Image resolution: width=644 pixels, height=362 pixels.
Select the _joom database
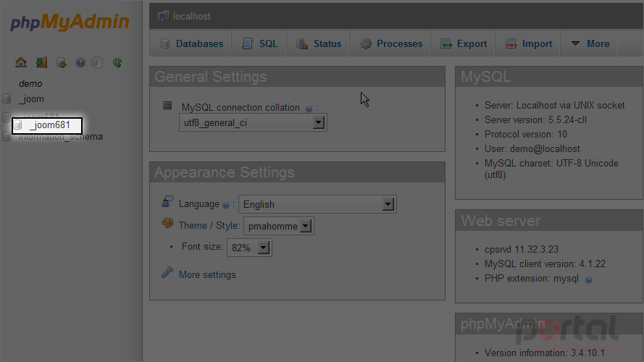(32, 99)
